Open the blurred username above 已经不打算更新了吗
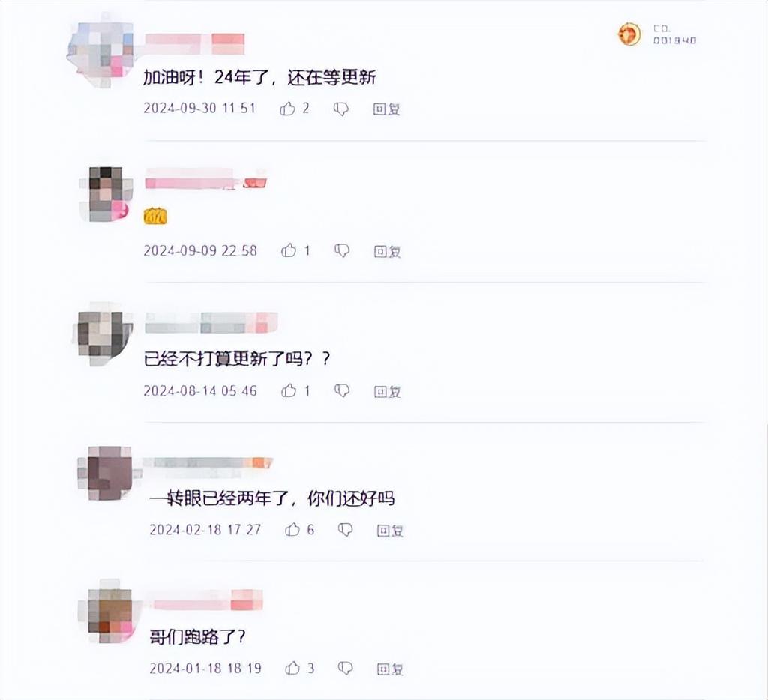Screen dimensions: 768x700 tap(211, 322)
